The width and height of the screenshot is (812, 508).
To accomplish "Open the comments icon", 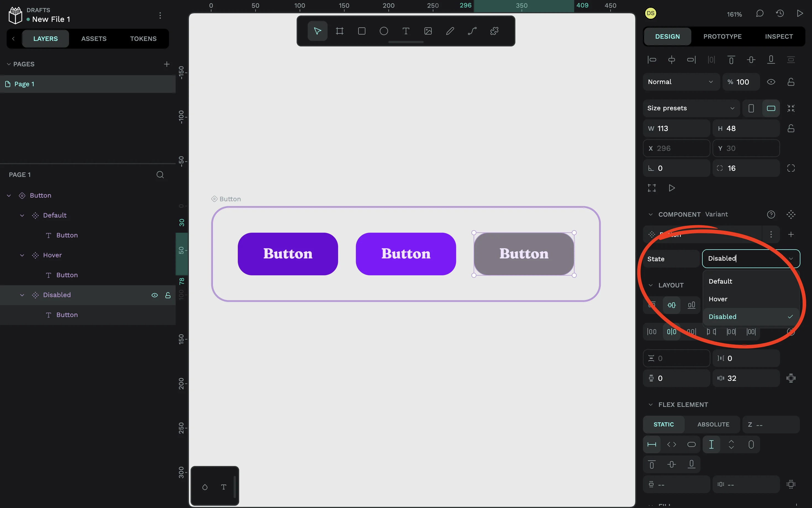I will click(x=760, y=14).
